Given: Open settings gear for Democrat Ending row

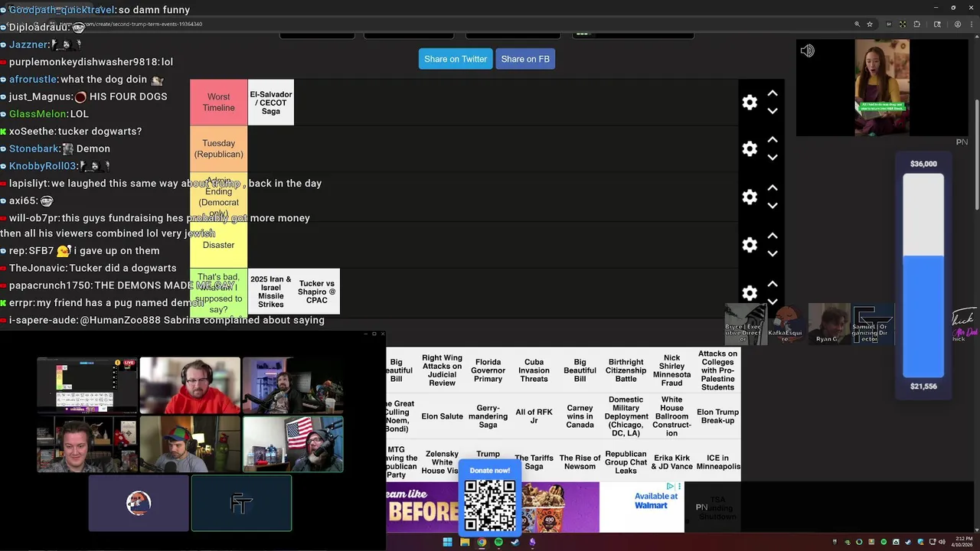Looking at the screenshot, I should point(750,197).
